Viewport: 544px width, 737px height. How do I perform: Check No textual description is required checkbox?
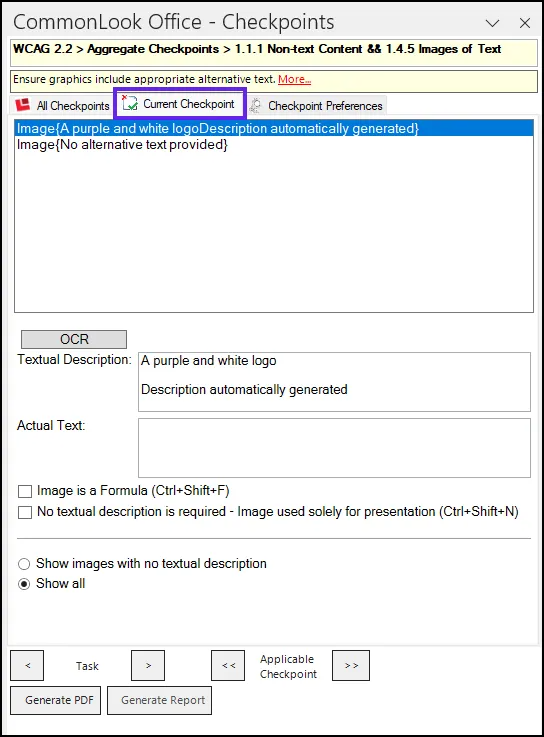pos(25,512)
